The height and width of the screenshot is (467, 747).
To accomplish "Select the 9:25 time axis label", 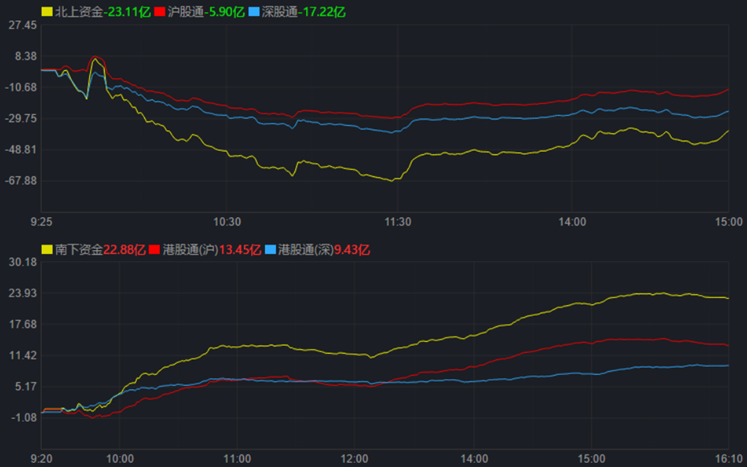I will click(41, 221).
